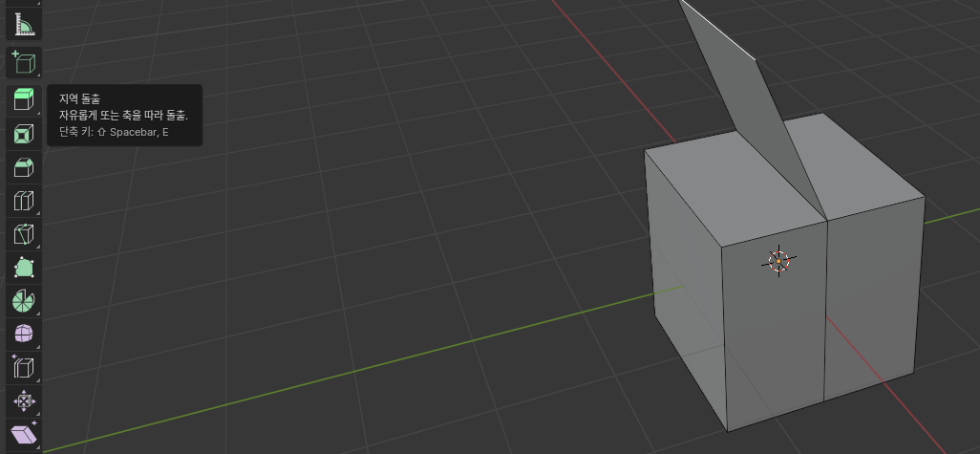Select the Knife tool
Screen dimensions: 980x454
(x=24, y=234)
